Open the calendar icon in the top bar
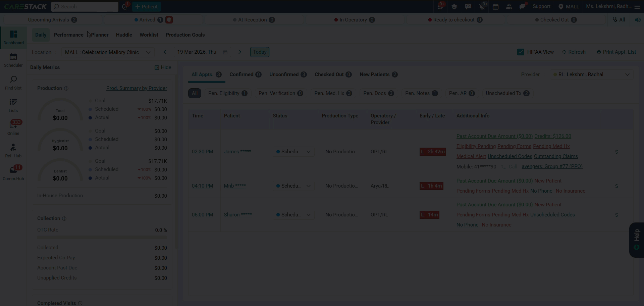The height and width of the screenshot is (306, 644). click(x=495, y=7)
